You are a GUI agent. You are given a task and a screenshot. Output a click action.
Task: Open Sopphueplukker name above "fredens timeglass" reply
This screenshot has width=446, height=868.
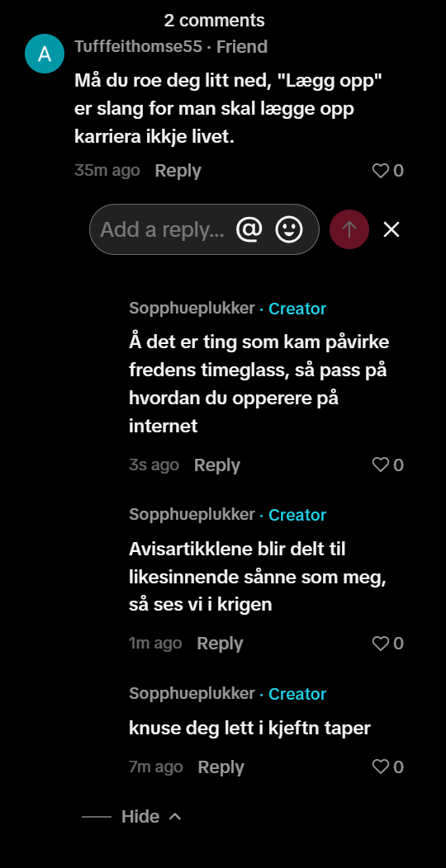pyautogui.click(x=192, y=309)
